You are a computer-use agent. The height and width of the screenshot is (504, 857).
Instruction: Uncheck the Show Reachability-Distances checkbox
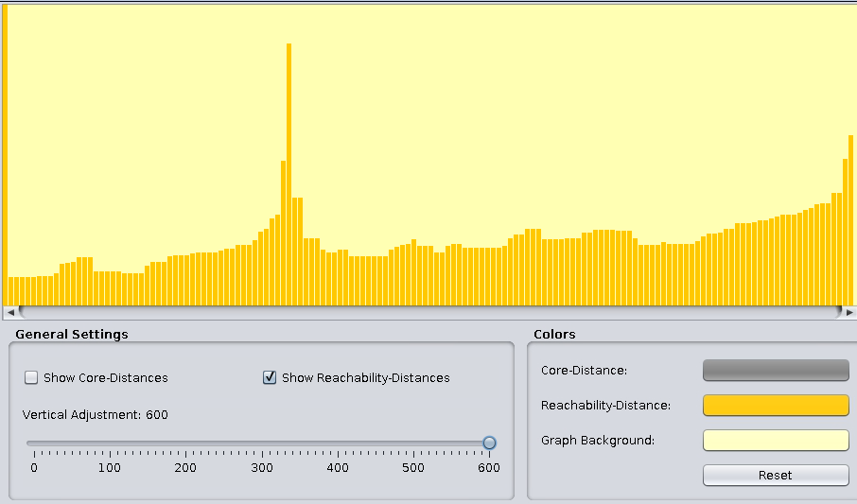pos(270,377)
